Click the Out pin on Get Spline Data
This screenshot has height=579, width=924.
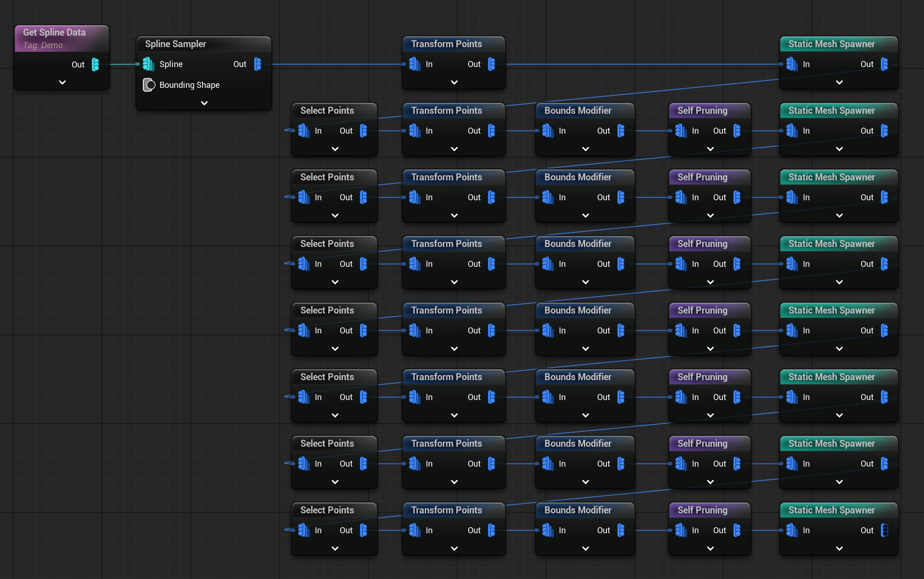pos(95,65)
